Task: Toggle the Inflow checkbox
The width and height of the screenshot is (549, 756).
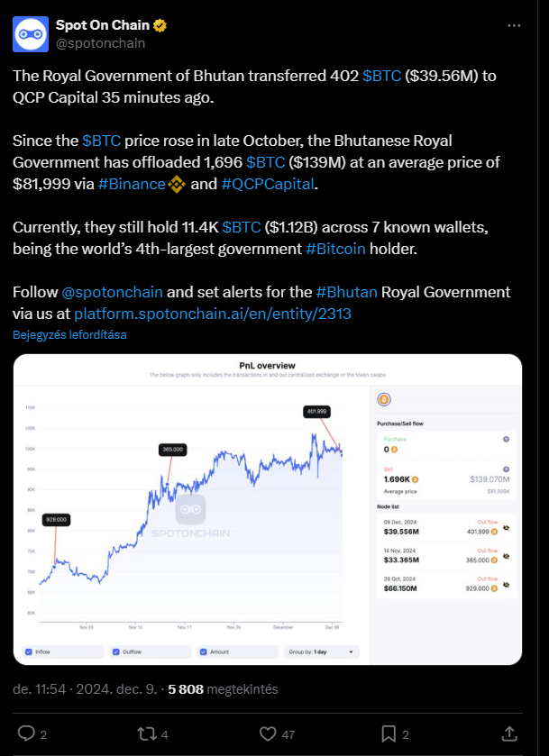Action: click(29, 651)
